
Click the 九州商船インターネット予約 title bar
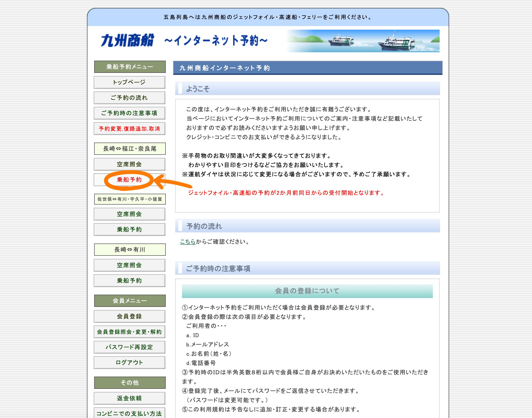pyautogui.click(x=308, y=68)
